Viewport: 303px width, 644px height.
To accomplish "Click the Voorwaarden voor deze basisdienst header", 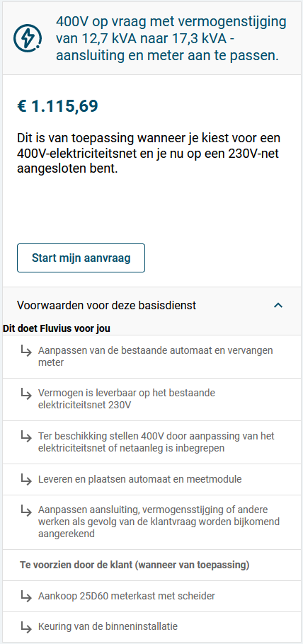I will [151, 305].
